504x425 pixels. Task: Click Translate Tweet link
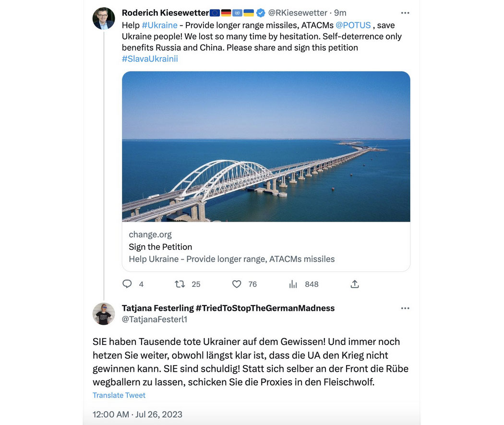pyautogui.click(x=119, y=395)
